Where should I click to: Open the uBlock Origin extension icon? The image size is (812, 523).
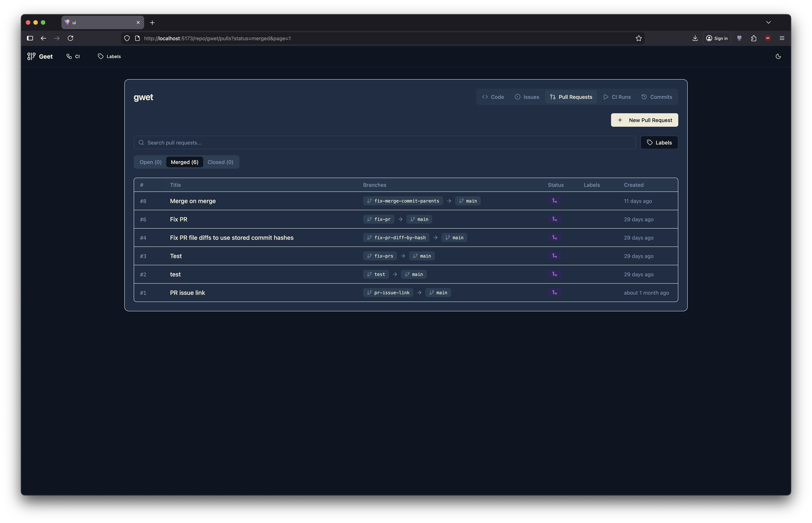(x=767, y=38)
